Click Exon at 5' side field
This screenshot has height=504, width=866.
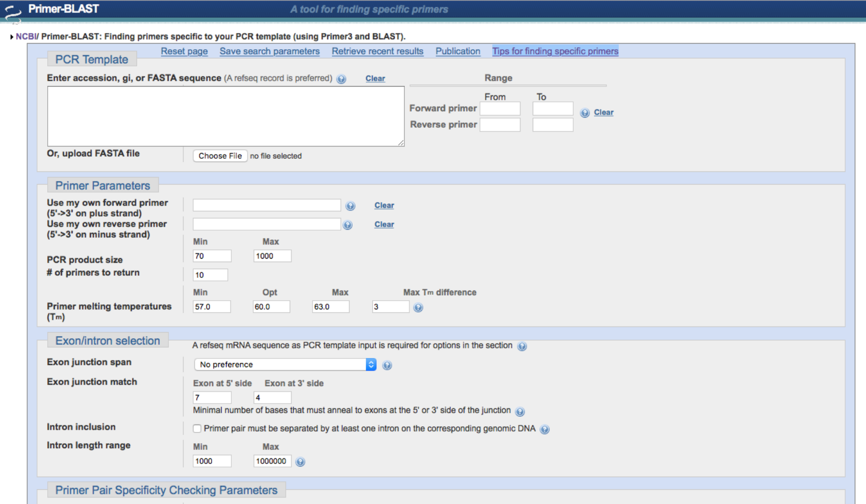[212, 398]
